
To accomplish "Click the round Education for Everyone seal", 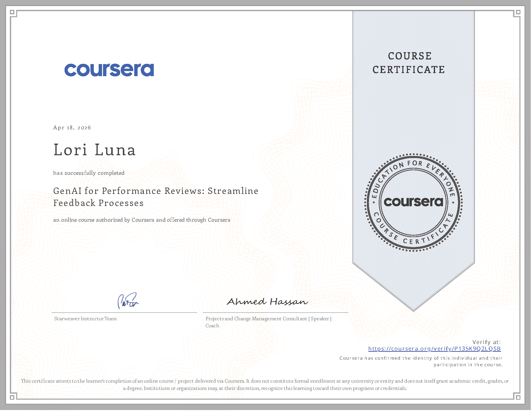I will (414, 203).
